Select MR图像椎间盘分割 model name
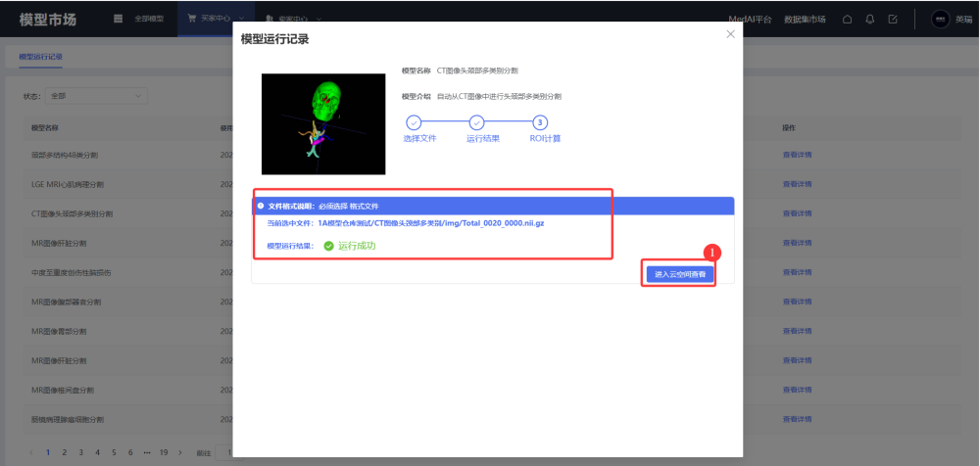The image size is (980, 466). pos(63,390)
